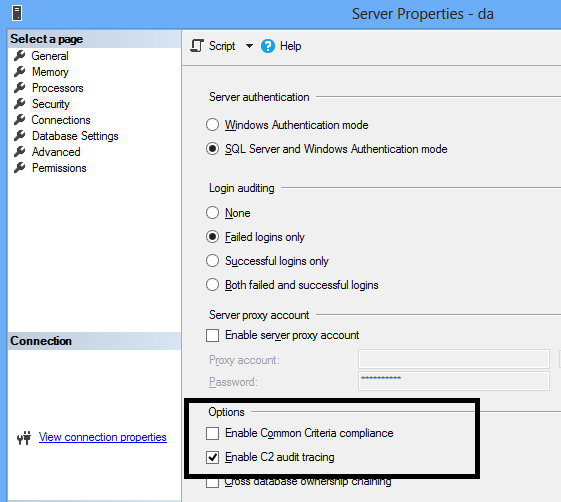This screenshot has width=561, height=502.
Task: Choose Successful logins only
Action: (x=213, y=261)
